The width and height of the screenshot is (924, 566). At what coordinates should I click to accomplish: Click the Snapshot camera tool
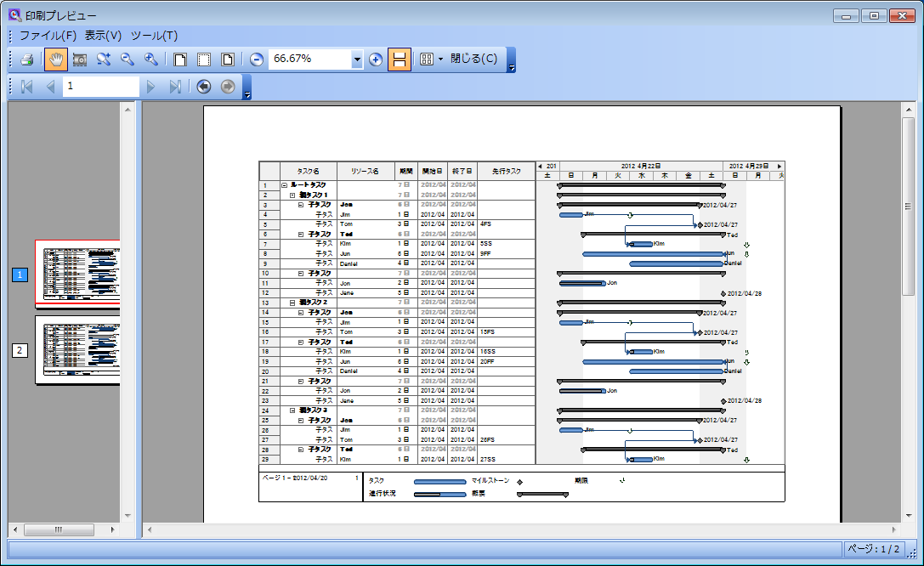(x=80, y=59)
